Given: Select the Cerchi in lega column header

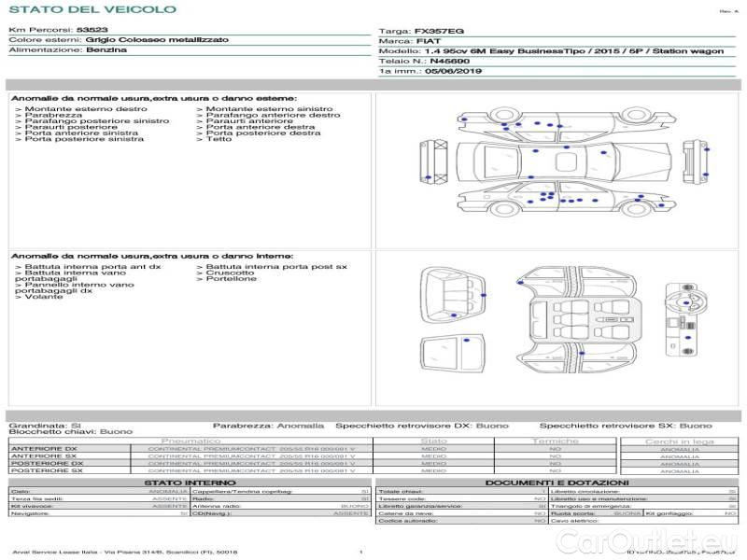Looking at the screenshot, I should [680, 441].
